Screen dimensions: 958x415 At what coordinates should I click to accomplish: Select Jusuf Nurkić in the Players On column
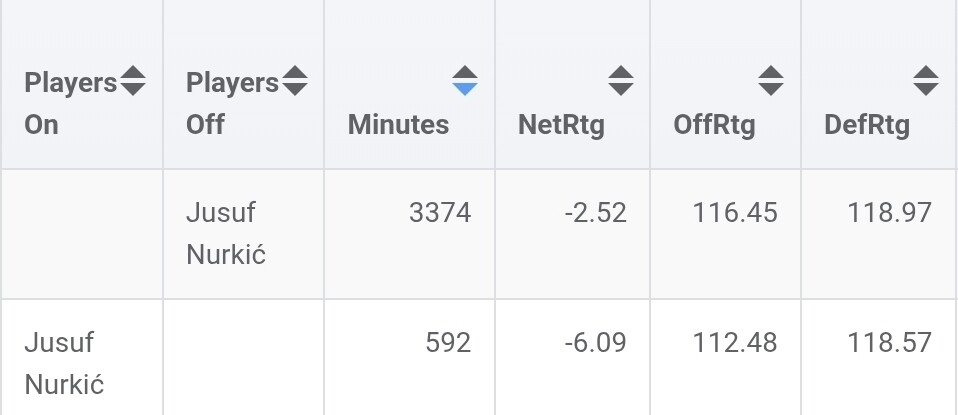[64, 364]
